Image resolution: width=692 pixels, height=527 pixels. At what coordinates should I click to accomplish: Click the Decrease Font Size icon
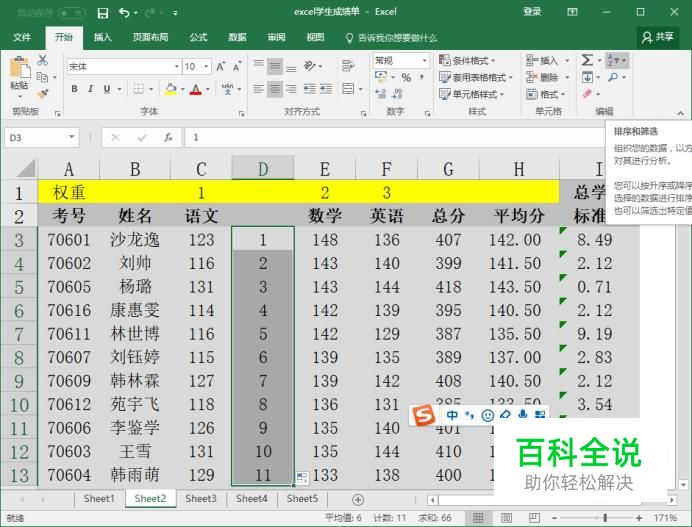pos(237,67)
